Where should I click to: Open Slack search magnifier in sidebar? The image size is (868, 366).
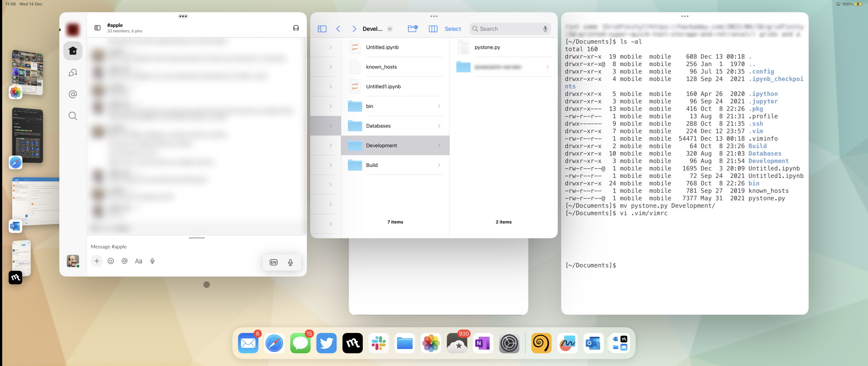click(x=73, y=116)
